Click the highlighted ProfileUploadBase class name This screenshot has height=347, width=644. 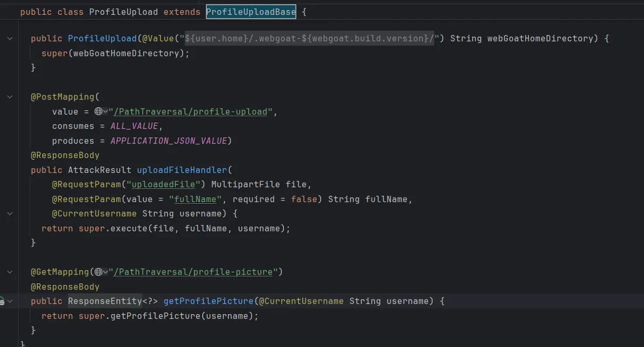[251, 12]
